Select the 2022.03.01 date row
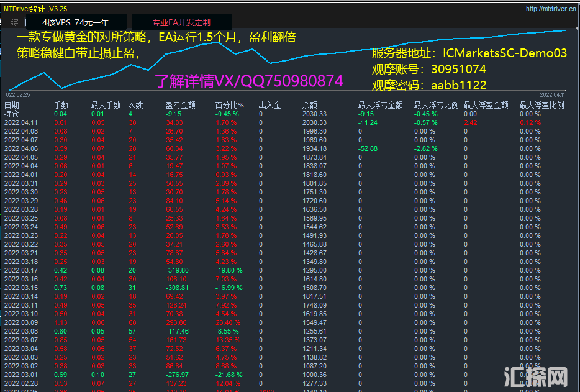The width and height of the screenshot is (580, 392). tap(20, 375)
